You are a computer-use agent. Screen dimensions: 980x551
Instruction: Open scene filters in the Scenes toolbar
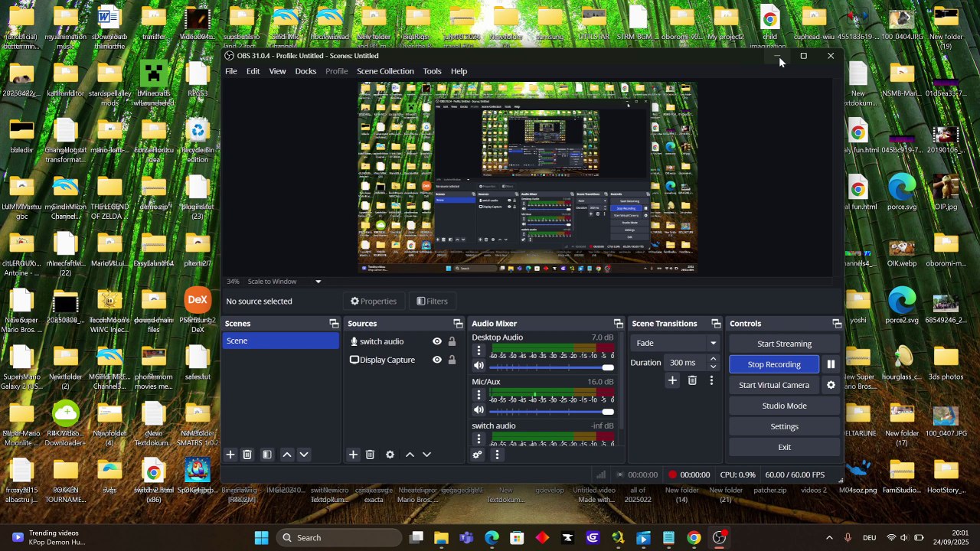267,455
